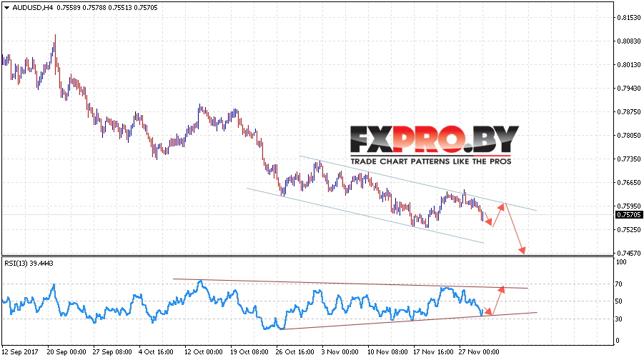
Task: Click the RSI scale value 50
Action: point(620,301)
